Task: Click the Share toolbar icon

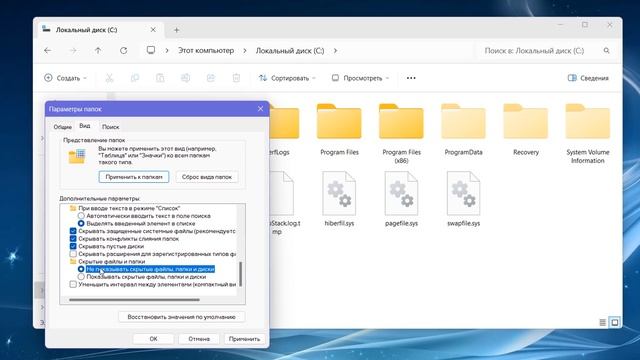Action: (x=211, y=78)
